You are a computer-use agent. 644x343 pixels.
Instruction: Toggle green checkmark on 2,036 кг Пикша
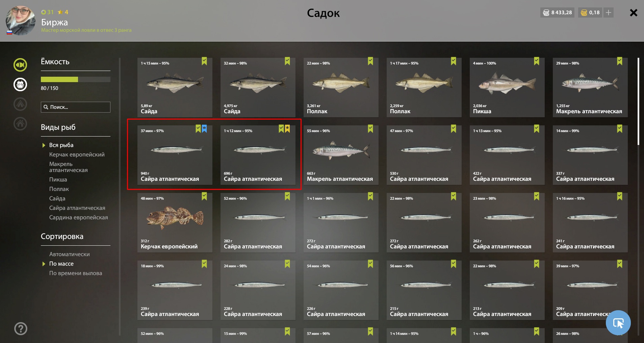537,61
